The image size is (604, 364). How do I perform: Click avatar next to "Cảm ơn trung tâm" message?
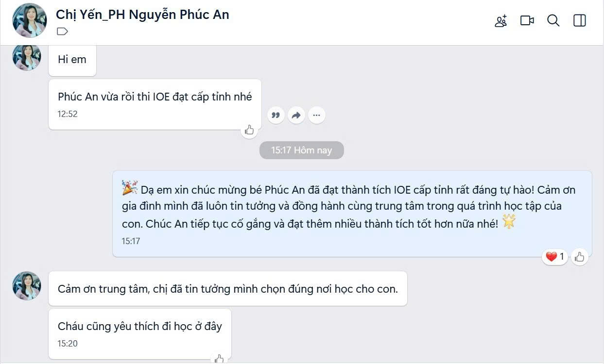tap(27, 285)
